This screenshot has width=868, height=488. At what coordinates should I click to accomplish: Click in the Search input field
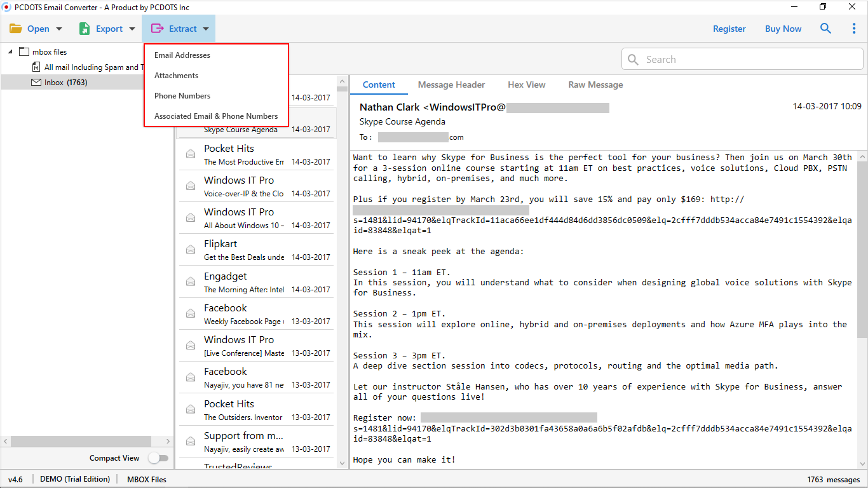(x=741, y=60)
